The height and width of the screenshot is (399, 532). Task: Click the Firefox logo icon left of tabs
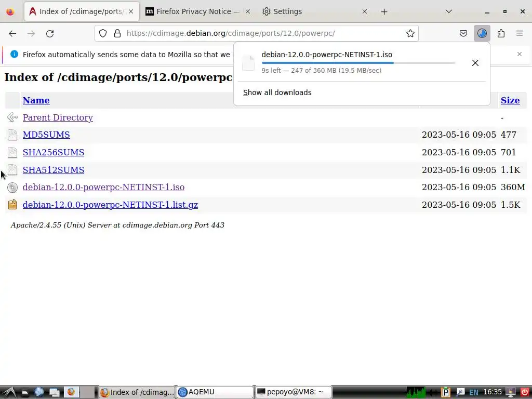click(10, 11)
